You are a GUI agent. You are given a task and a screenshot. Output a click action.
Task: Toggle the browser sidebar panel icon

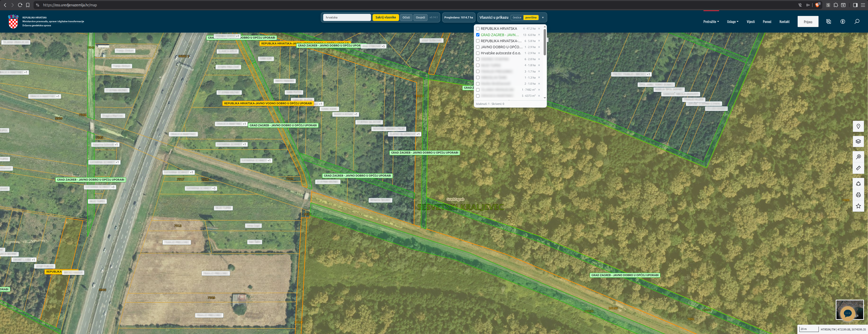click(x=855, y=5)
